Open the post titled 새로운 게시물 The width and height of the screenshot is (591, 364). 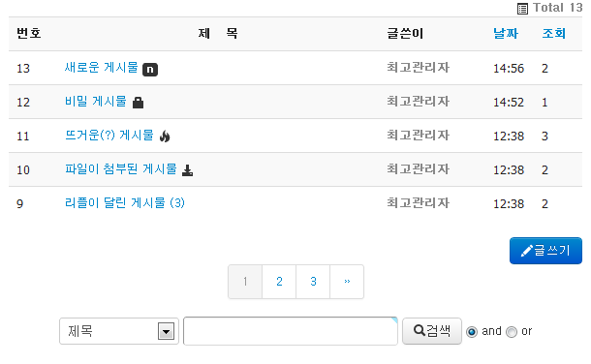(x=102, y=68)
